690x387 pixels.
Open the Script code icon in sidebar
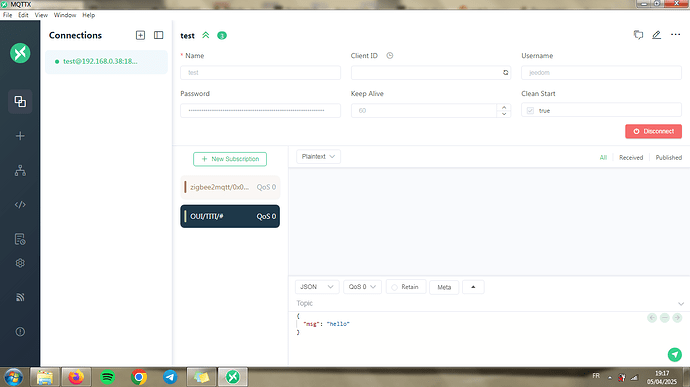pyautogui.click(x=20, y=205)
